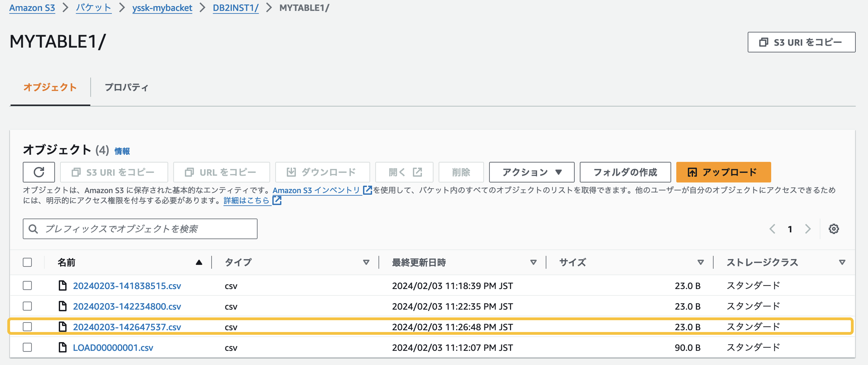Image resolution: width=868 pixels, height=365 pixels.
Task: Select checkbox of LOAD00000001.csv
Action: [27, 347]
